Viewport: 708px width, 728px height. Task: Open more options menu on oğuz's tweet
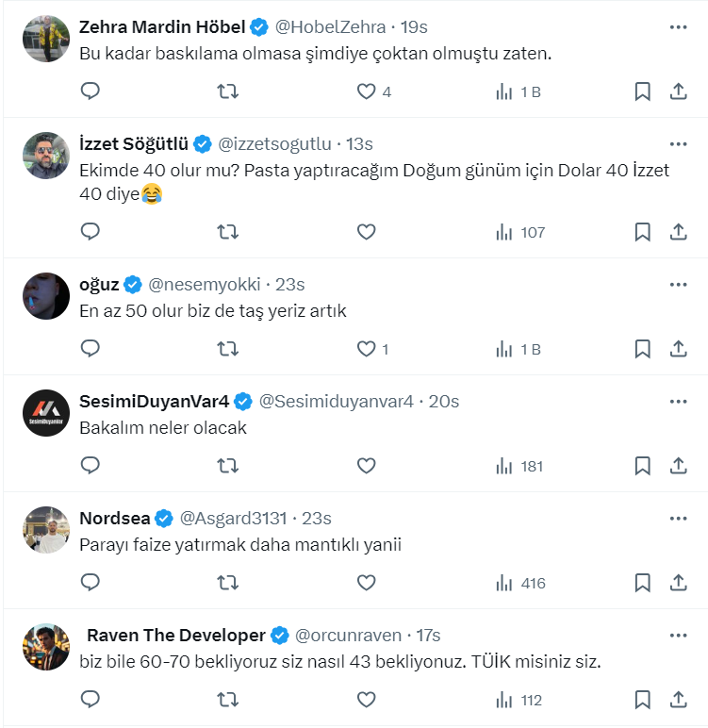pos(678,285)
